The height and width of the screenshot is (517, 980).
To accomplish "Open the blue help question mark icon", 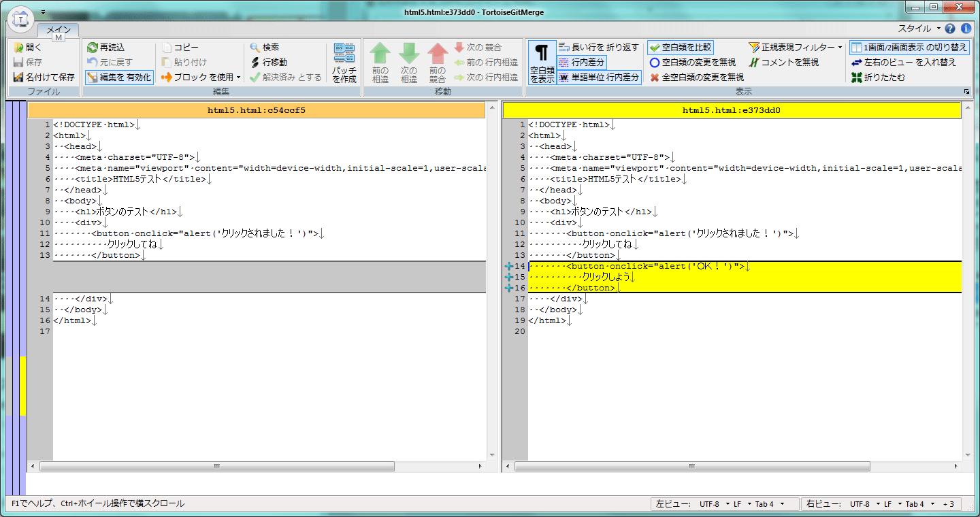I will click(x=951, y=29).
